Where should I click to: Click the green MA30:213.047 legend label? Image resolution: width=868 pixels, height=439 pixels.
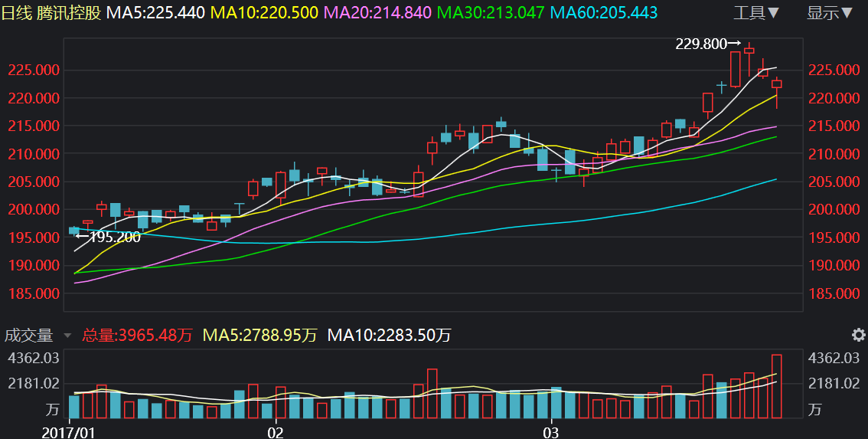click(x=491, y=12)
